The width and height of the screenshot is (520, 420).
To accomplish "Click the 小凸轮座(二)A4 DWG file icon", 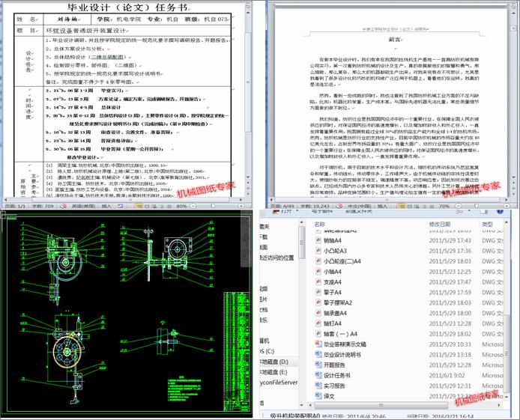I will coord(318,261).
